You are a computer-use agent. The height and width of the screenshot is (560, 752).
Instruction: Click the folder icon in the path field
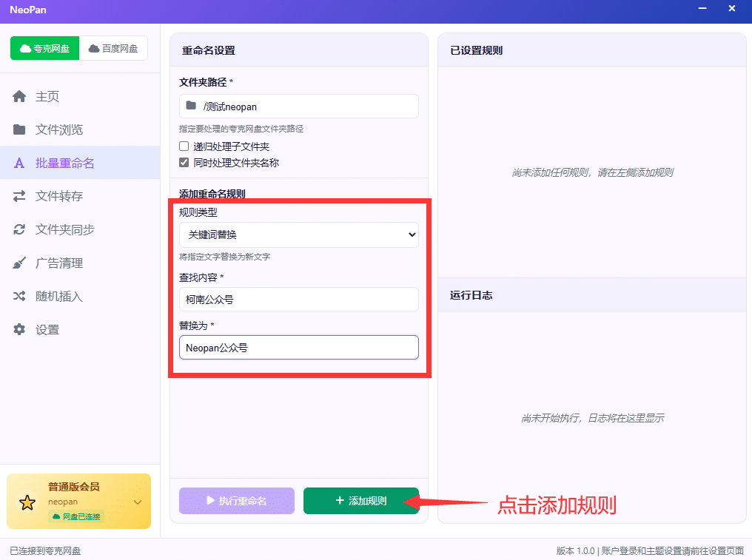click(191, 106)
